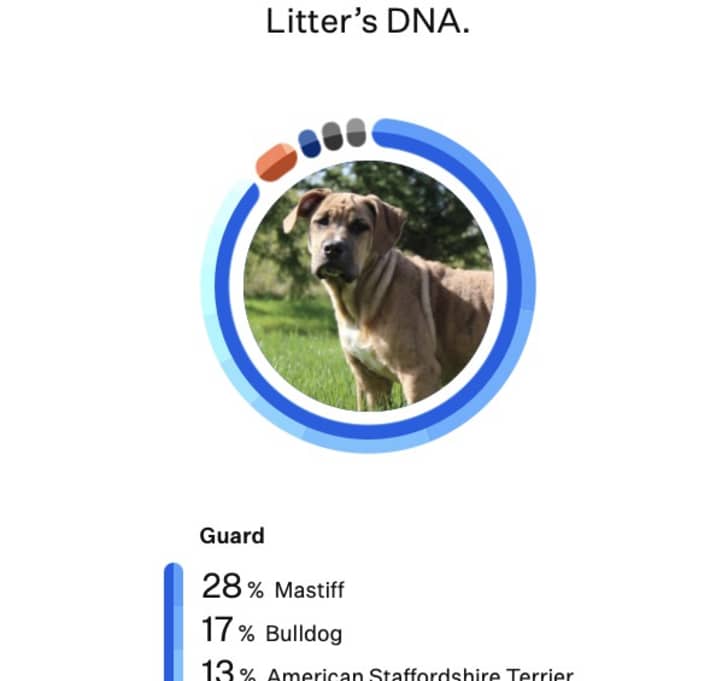Screen dimensions: 716x681
Task: Click the light gray ring segment
Action: (x=356, y=132)
